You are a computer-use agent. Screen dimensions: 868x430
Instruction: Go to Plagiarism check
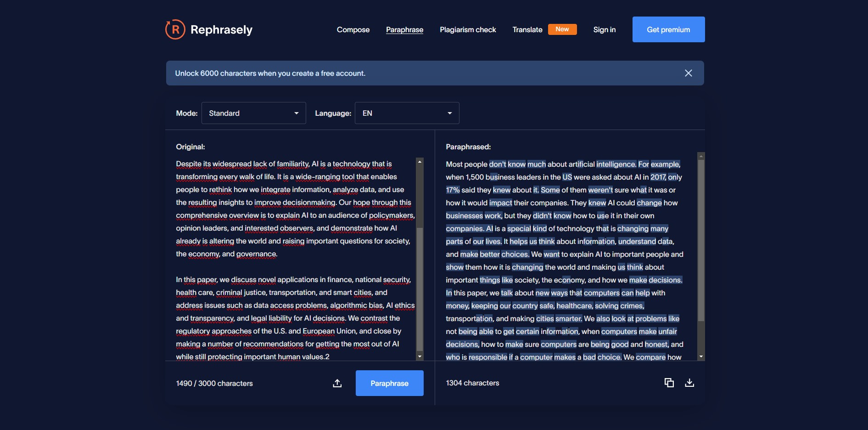(468, 29)
